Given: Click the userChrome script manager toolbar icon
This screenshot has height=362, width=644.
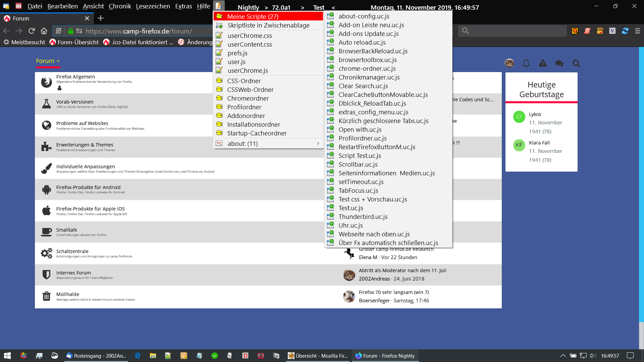Looking at the screenshot, I should (x=218, y=6).
